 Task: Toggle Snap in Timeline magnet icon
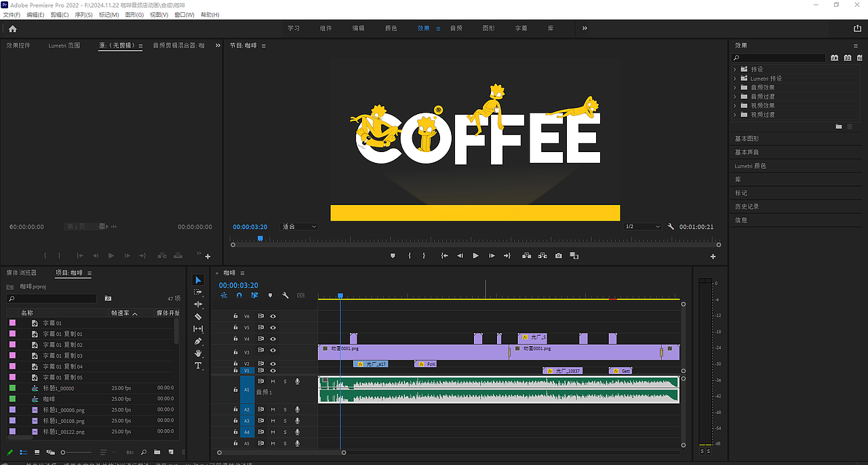tap(239, 295)
